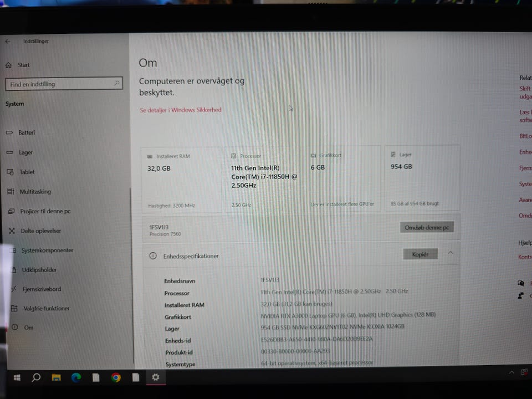Open the Lager settings page

tap(25, 153)
